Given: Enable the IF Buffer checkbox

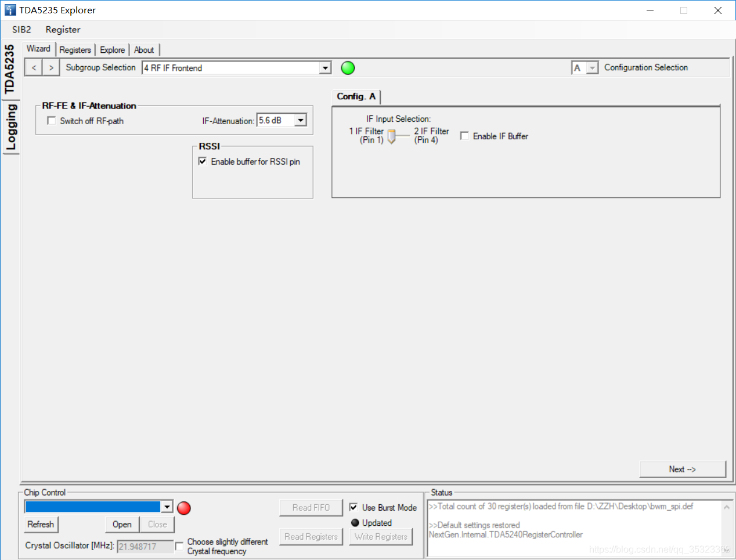Looking at the screenshot, I should [x=464, y=136].
